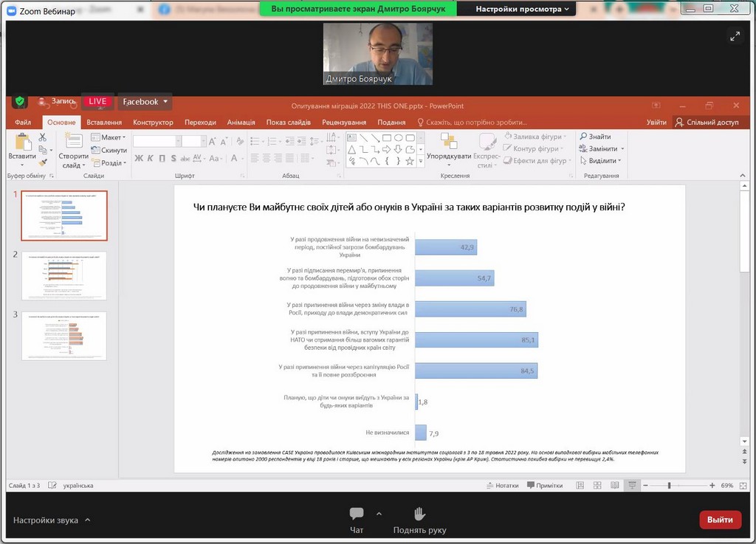
Task: Click the PowerPoint zoom level slider
Action: pos(670,486)
